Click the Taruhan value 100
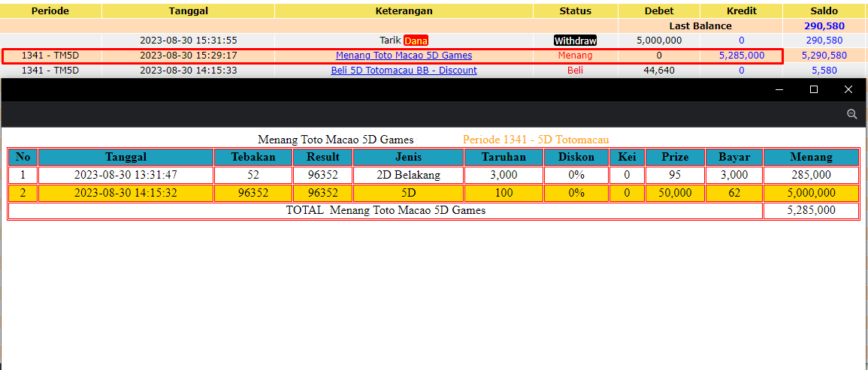The height and width of the screenshot is (370, 868). [504, 193]
